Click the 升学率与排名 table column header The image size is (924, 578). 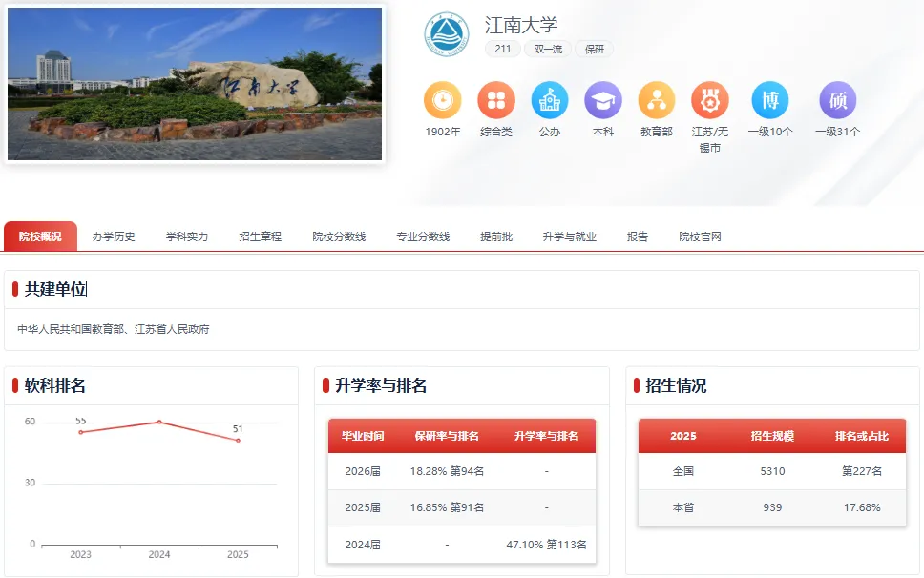coord(546,436)
